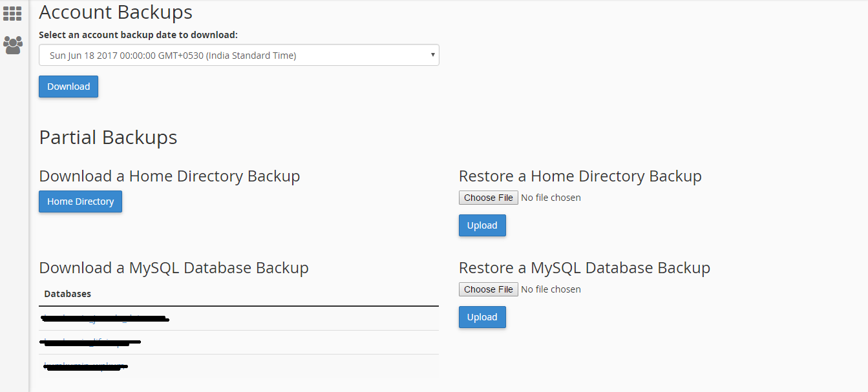Choose file for Home Directory restore
The width and height of the screenshot is (868, 392).
[x=489, y=198]
